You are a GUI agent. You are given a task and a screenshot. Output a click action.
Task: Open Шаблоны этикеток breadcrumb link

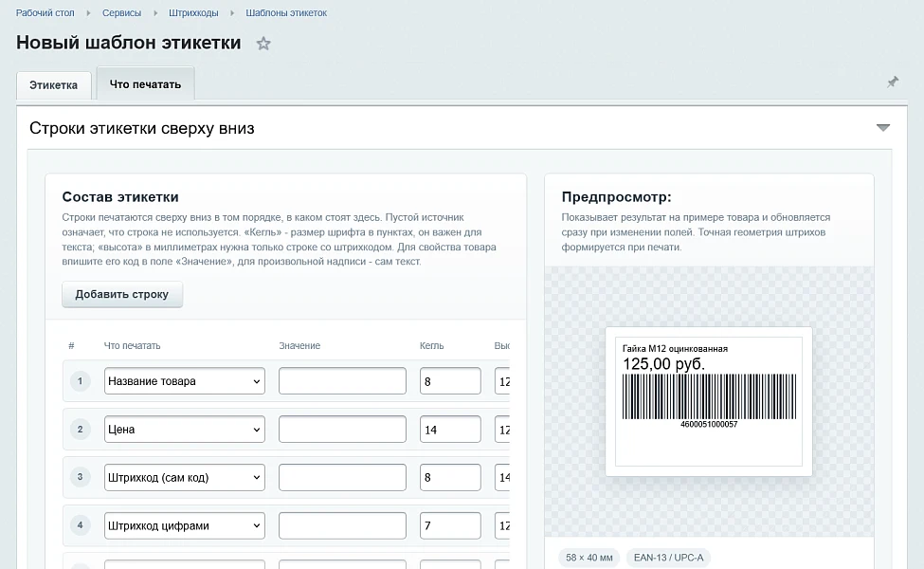pyautogui.click(x=286, y=13)
